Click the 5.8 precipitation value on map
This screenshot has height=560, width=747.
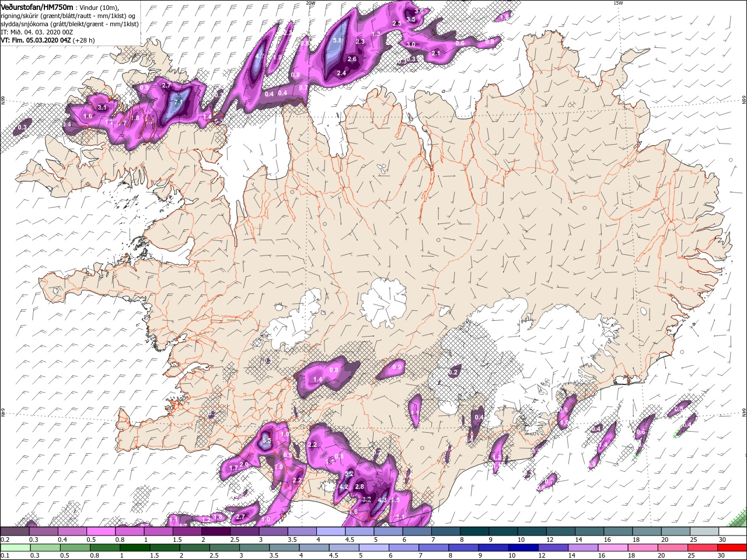(x=337, y=41)
